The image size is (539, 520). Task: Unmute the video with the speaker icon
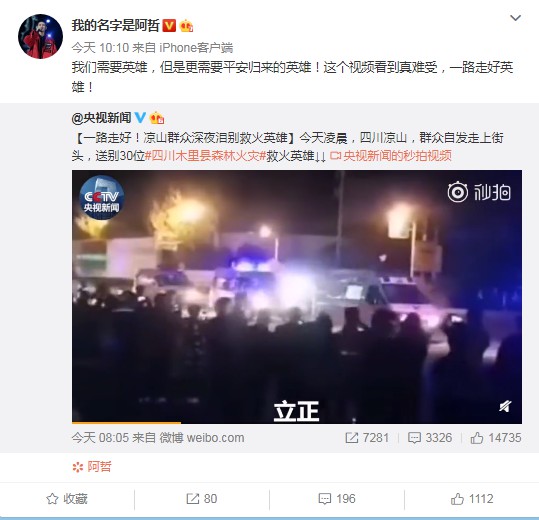pos(505,407)
